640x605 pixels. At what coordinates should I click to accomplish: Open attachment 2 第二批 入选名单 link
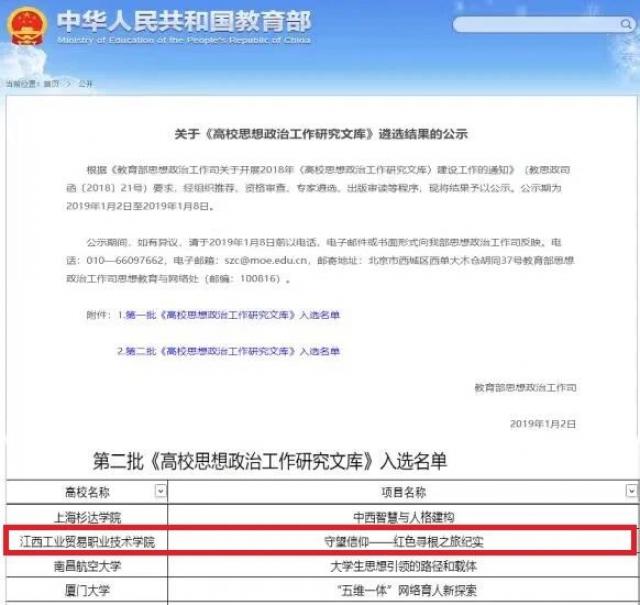(x=229, y=352)
